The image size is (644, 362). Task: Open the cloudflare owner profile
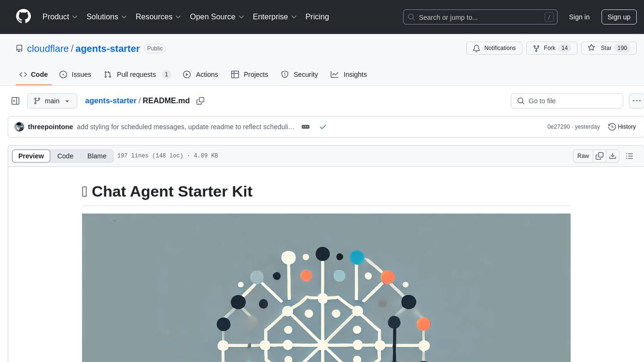point(48,48)
